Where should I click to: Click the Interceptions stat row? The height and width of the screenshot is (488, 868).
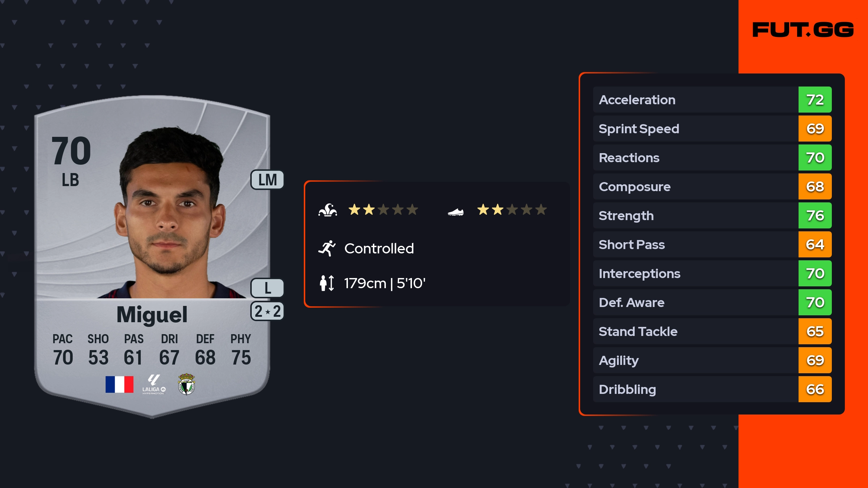tap(712, 273)
